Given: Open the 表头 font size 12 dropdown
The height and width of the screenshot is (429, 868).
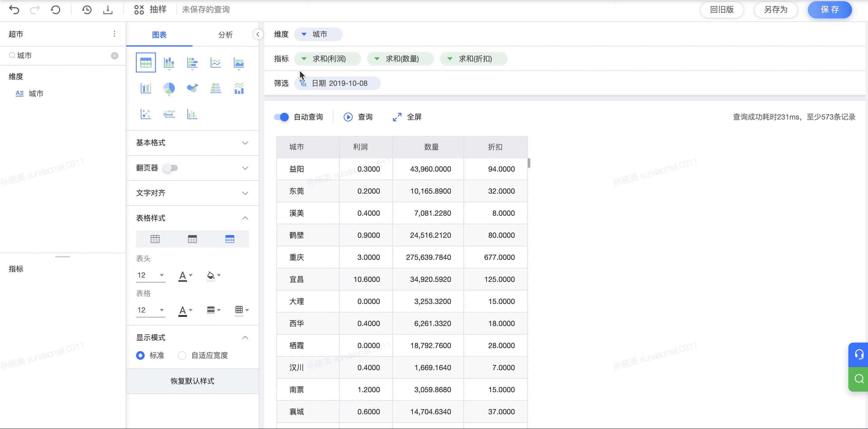Looking at the screenshot, I should pos(150,275).
